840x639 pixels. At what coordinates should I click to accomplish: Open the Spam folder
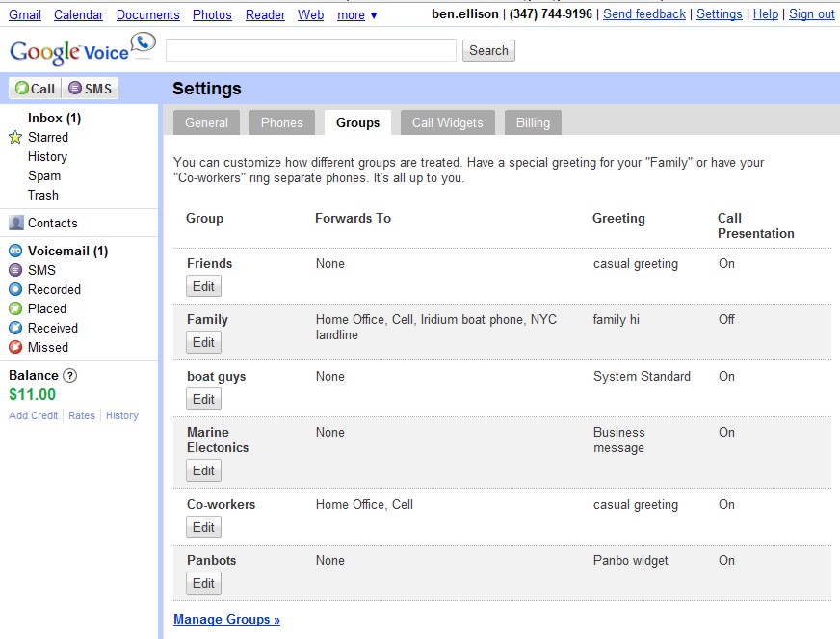point(44,175)
